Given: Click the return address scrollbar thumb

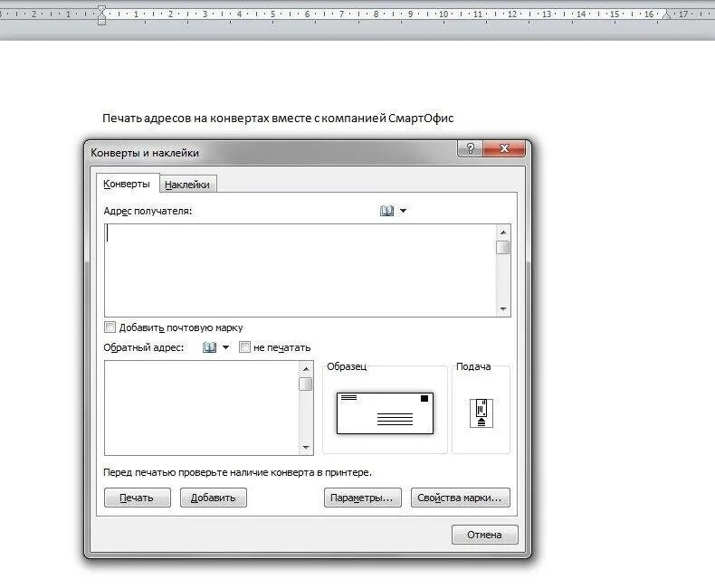Looking at the screenshot, I should pyautogui.click(x=306, y=384).
